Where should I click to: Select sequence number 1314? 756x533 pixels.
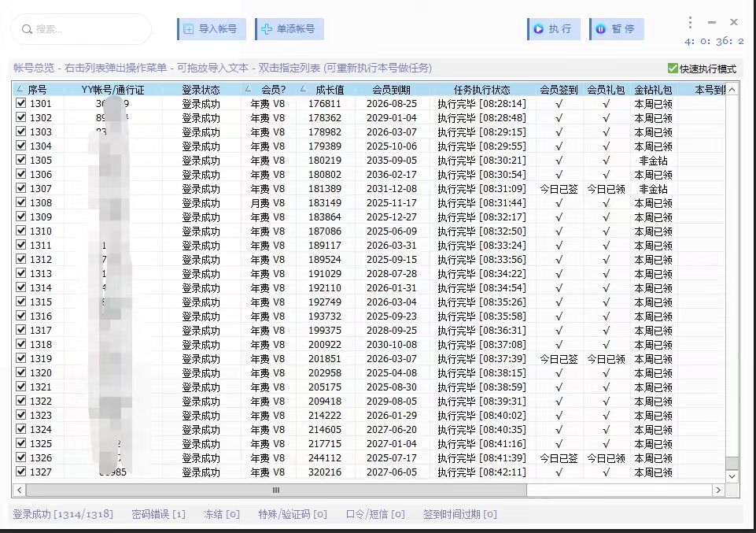40,288
